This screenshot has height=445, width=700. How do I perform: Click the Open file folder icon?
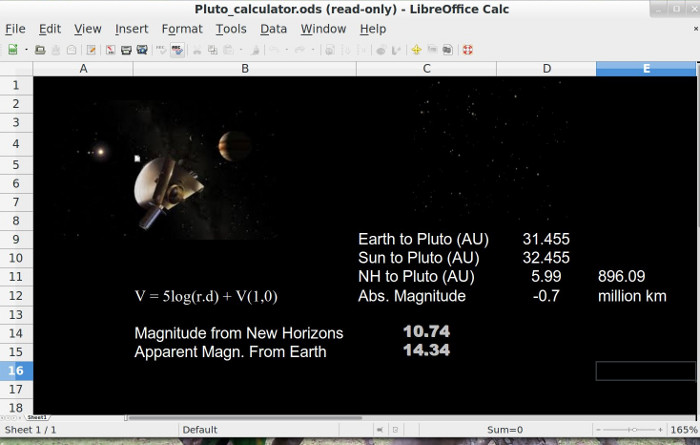(x=40, y=49)
